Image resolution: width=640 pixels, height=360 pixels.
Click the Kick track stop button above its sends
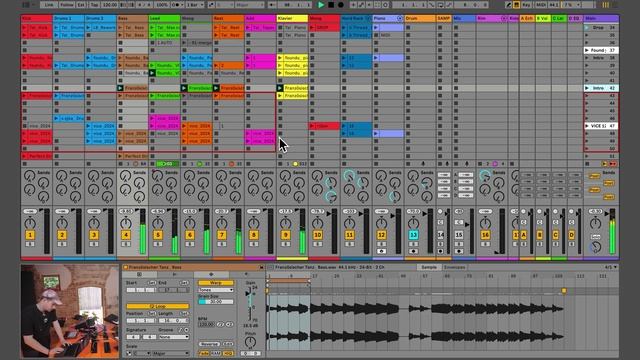tap(25, 164)
